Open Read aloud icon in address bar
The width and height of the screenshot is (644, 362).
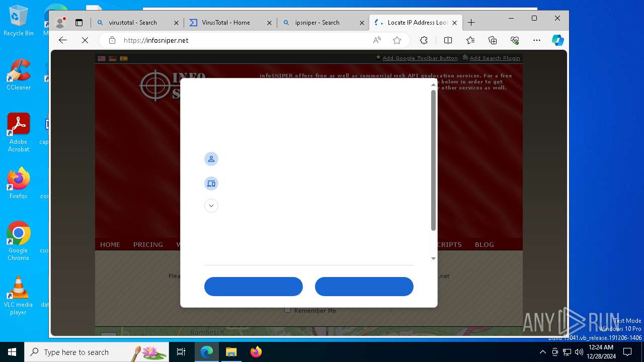[377, 40]
